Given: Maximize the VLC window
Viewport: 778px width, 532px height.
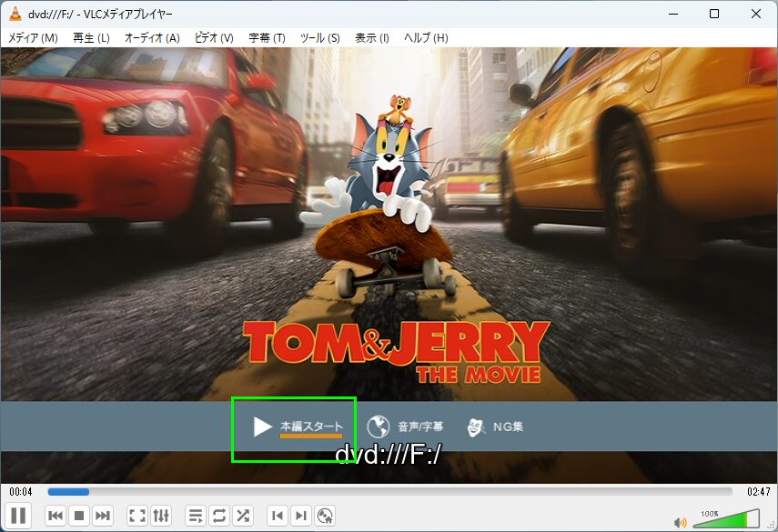Looking at the screenshot, I should click(x=714, y=14).
